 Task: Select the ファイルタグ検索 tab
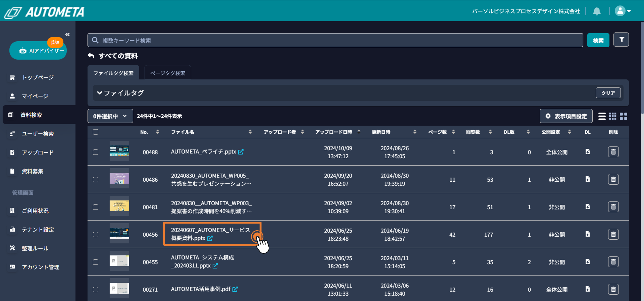point(113,73)
